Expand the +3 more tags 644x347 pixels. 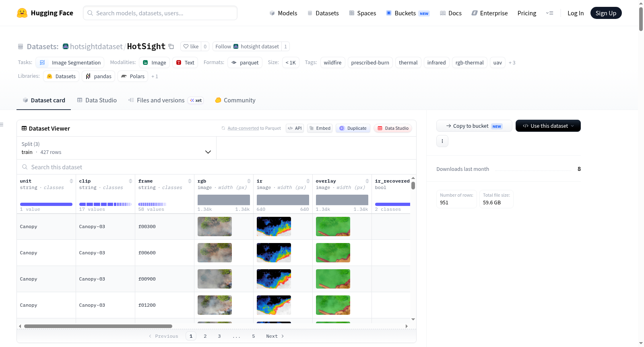(x=512, y=62)
